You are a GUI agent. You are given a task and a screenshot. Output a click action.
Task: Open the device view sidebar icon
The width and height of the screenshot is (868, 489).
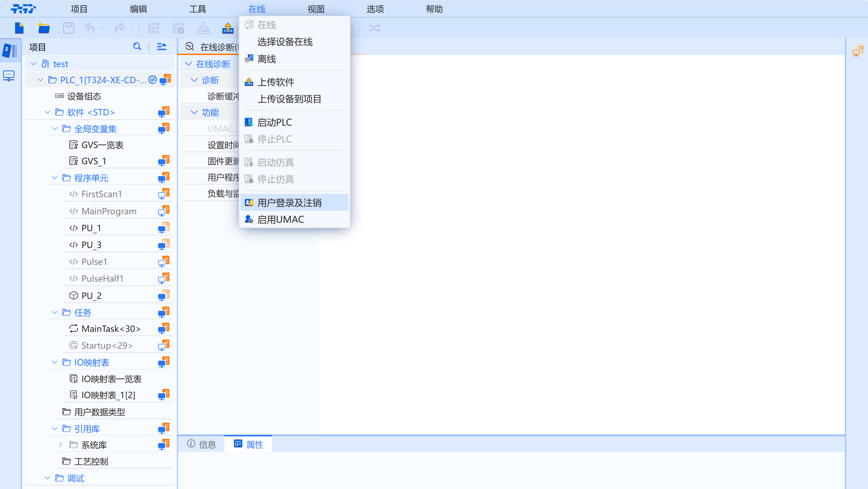9,76
